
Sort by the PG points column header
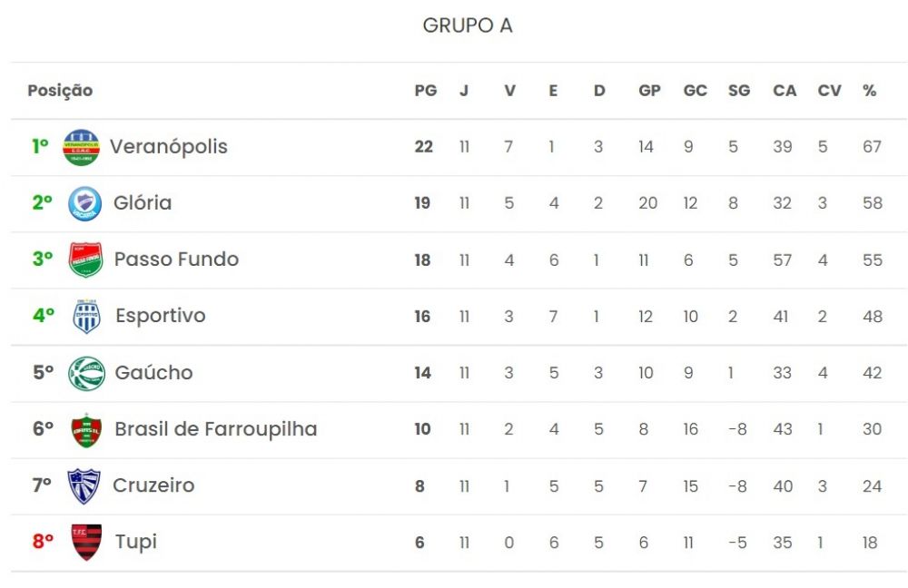pos(426,91)
